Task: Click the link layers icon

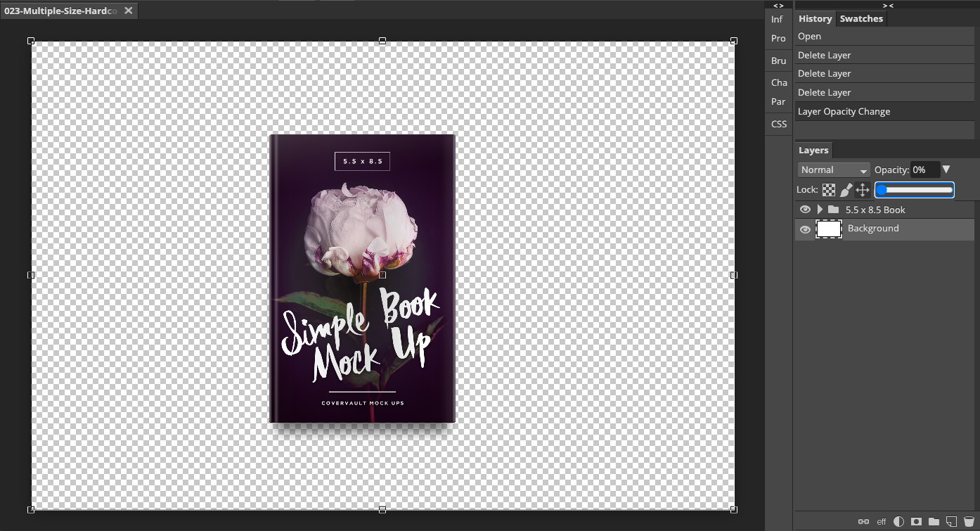Action: pos(863,522)
